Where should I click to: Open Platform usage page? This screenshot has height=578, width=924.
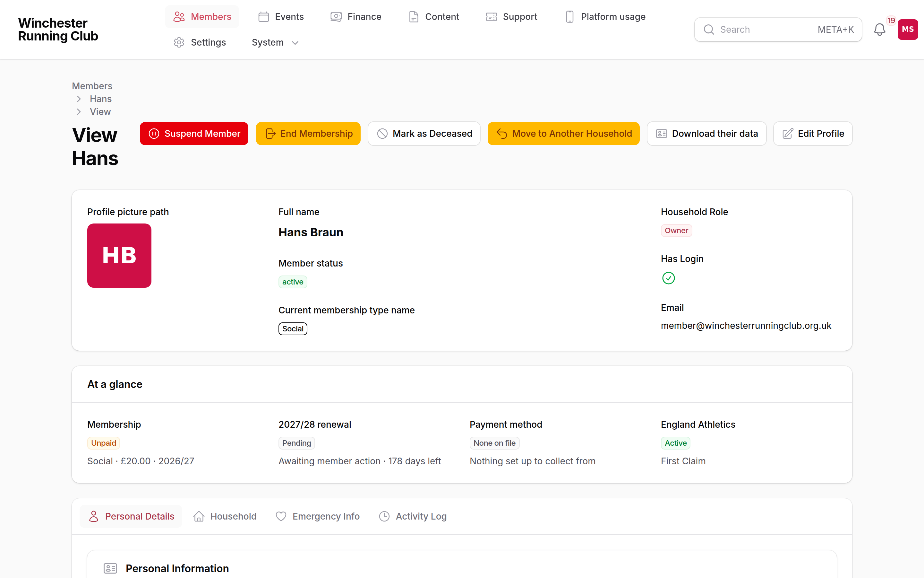(x=605, y=17)
